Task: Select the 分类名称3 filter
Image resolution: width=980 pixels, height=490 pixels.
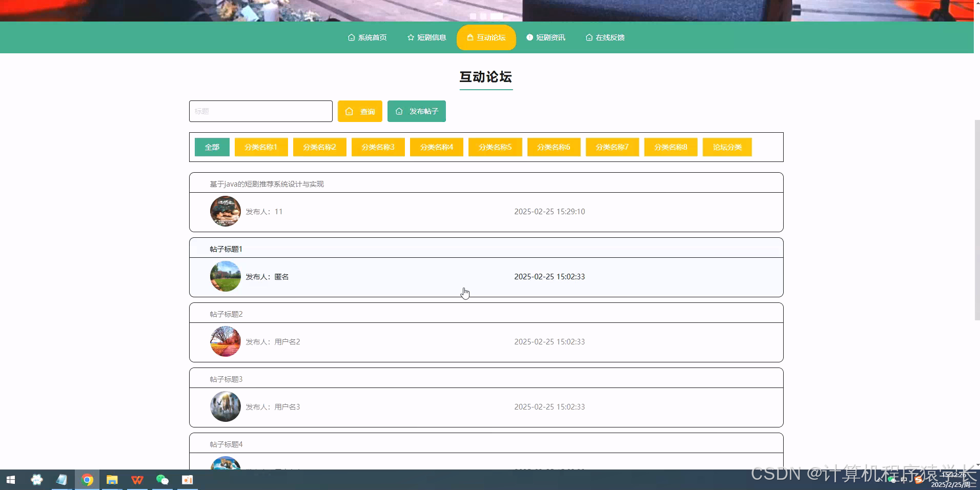Action: (378, 147)
